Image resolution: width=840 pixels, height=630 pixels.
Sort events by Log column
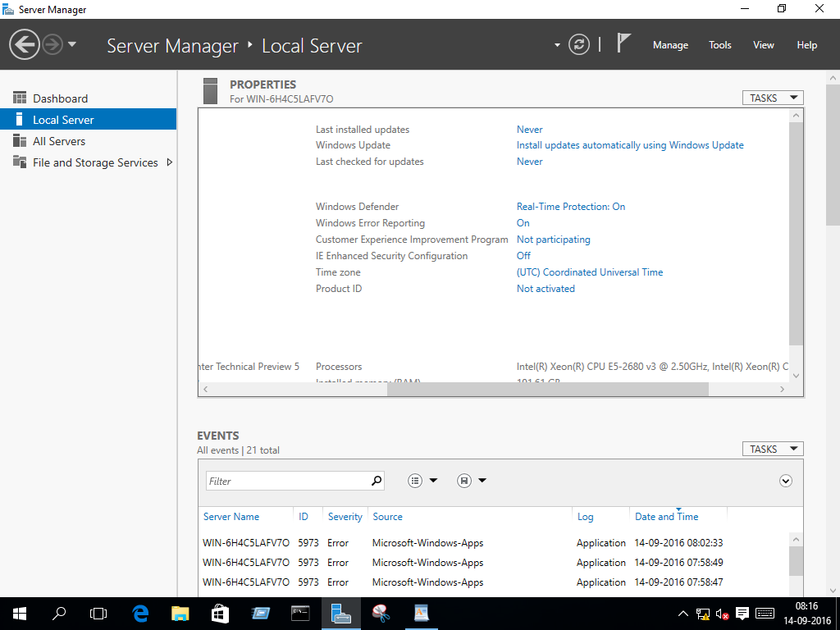click(x=585, y=517)
